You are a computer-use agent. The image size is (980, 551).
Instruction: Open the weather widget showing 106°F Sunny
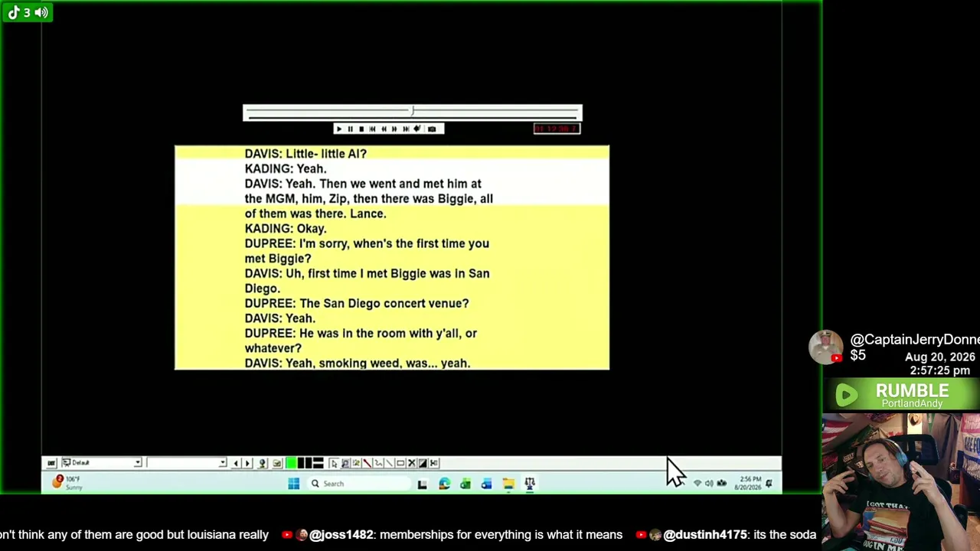pyautogui.click(x=69, y=483)
